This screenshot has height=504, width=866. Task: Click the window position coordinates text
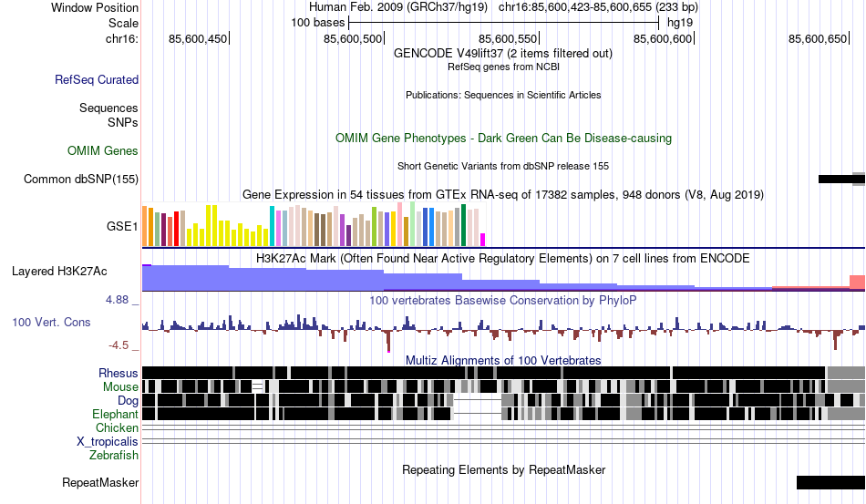598,7
